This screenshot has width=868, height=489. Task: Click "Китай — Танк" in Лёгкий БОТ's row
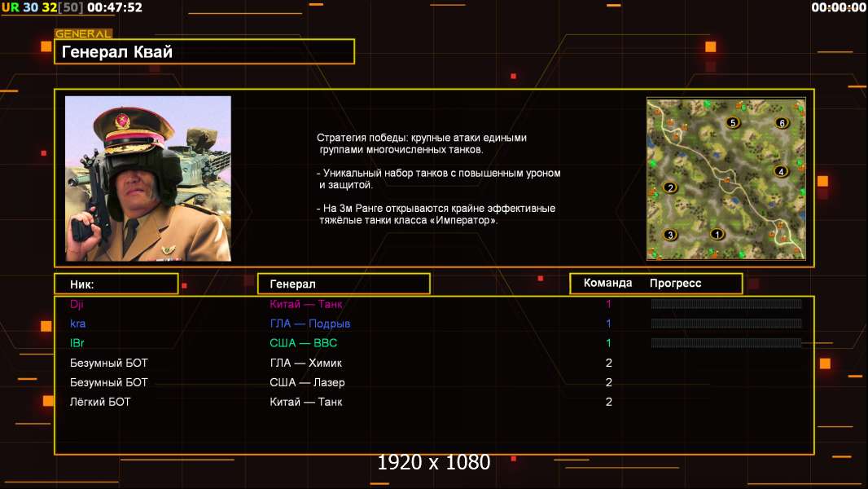click(305, 402)
